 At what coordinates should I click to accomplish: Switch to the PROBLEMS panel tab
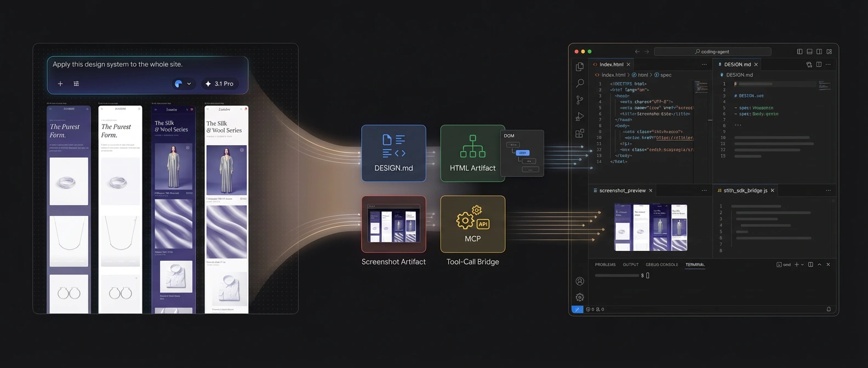pos(605,264)
